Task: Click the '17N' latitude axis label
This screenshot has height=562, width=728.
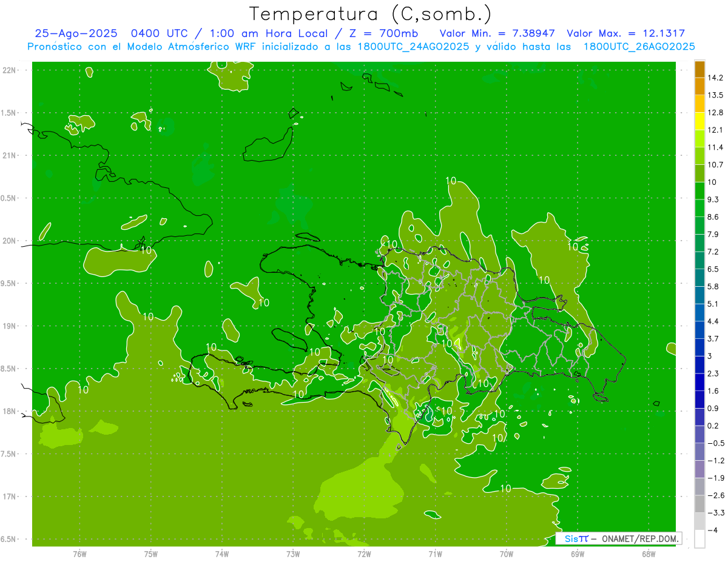Action: tap(10, 497)
